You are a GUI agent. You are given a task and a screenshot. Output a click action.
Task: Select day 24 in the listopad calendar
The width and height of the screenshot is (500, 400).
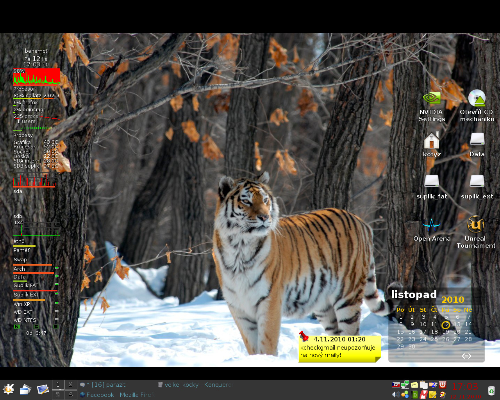pyautogui.click(x=423, y=339)
